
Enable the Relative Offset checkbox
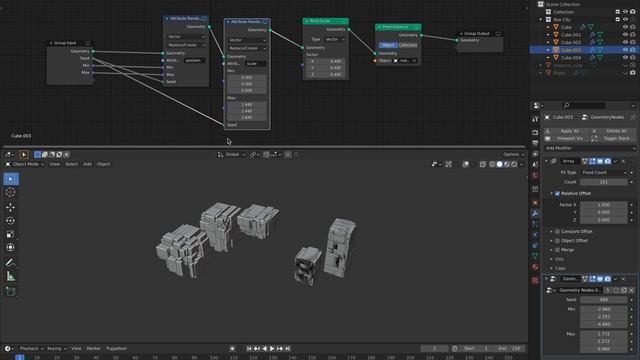(x=557, y=193)
